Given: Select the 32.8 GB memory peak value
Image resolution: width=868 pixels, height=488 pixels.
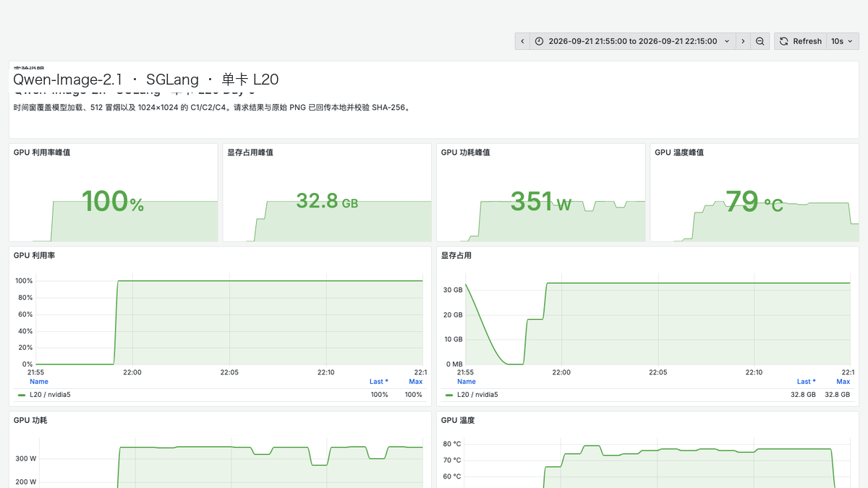Looking at the screenshot, I should click(x=327, y=201).
